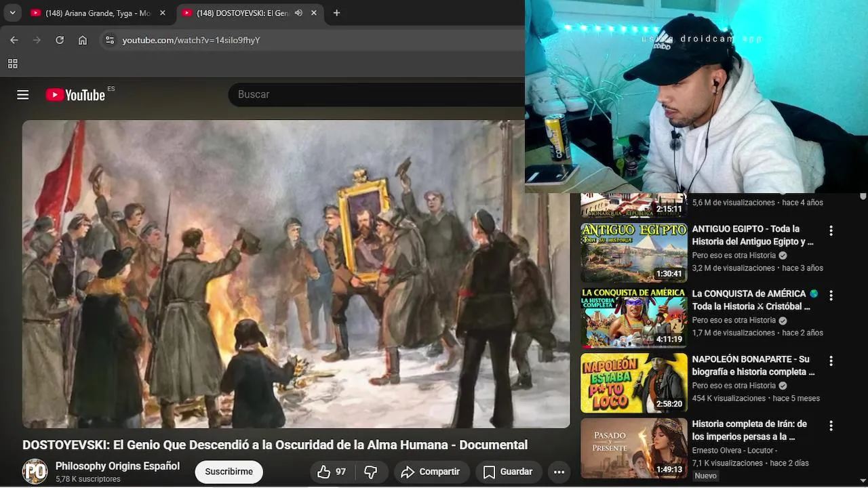Viewport: 868px width, 488px height.
Task: Like the video with thumbs-up 97 button
Action: pyautogui.click(x=332, y=472)
